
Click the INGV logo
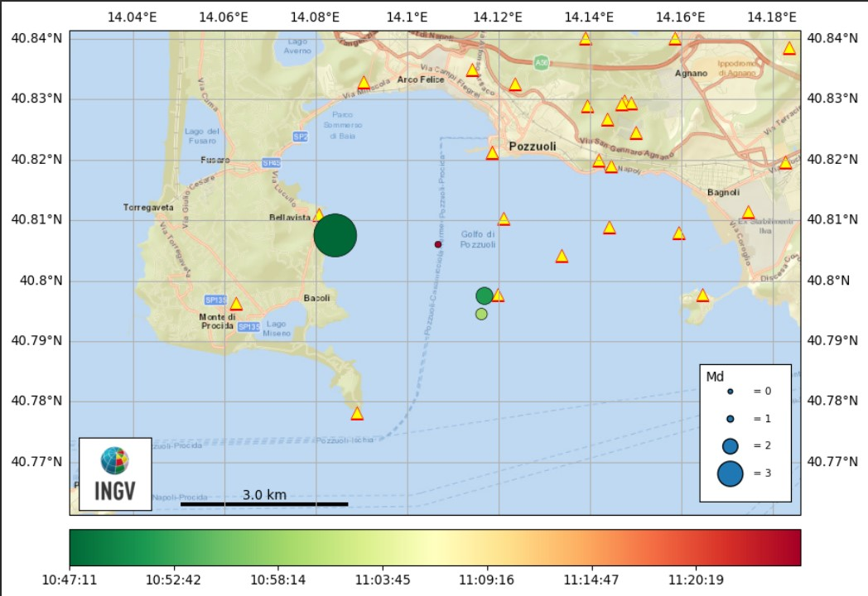coord(115,473)
